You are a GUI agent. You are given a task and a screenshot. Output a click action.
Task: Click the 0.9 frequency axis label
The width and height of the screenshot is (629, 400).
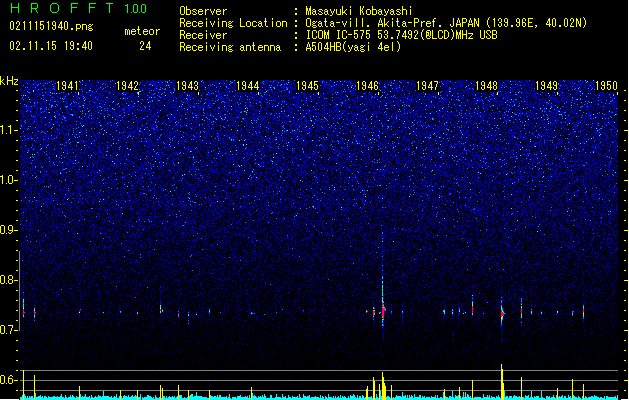point(9,230)
